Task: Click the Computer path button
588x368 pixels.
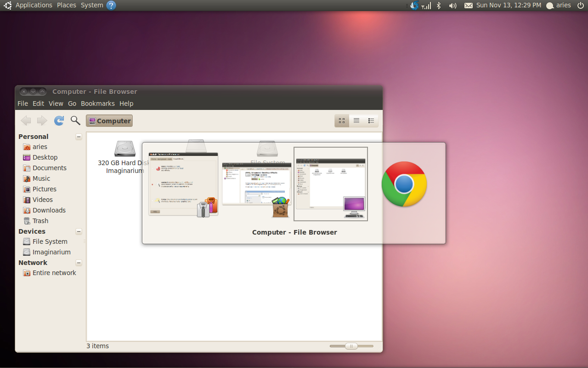Action: 109,121
